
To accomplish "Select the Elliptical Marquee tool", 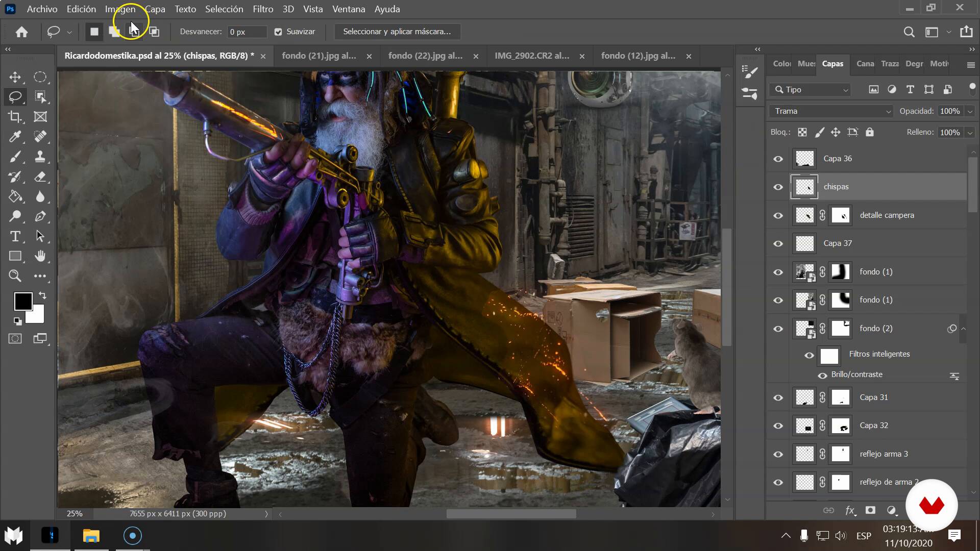I will pos(40,77).
